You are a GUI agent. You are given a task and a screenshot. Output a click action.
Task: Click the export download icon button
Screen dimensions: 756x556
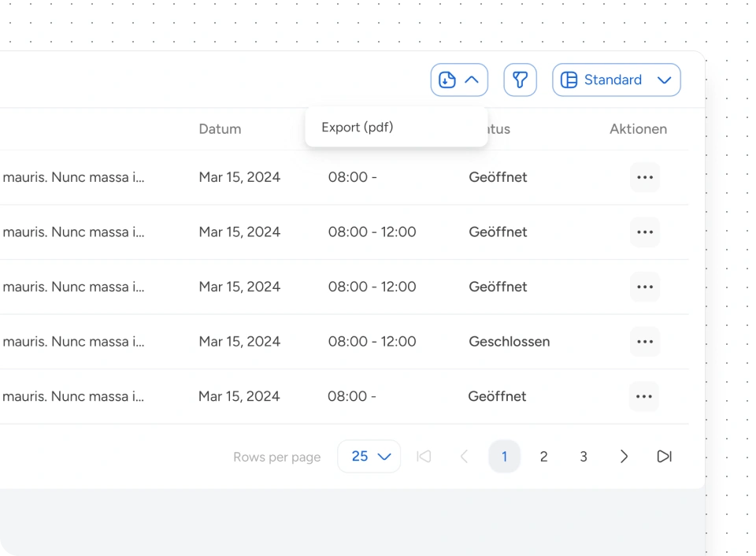(447, 80)
